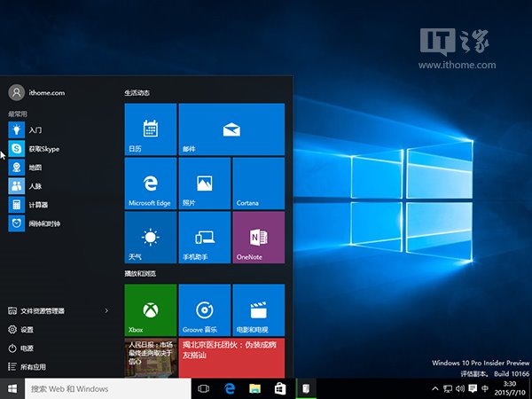Open the Weather (天气) tile
Viewport: 532px width, 399px height.
(x=151, y=237)
